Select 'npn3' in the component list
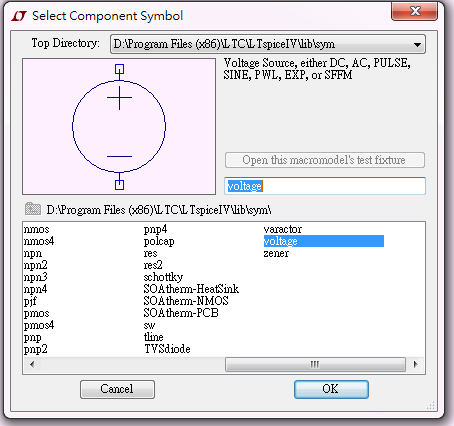Screen dimensions: 454x426 pyautogui.click(x=36, y=277)
